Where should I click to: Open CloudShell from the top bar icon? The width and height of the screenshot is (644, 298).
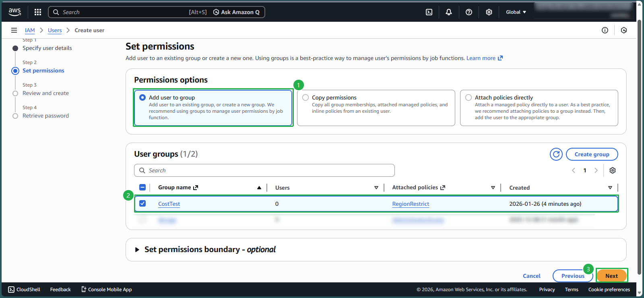coord(429,12)
